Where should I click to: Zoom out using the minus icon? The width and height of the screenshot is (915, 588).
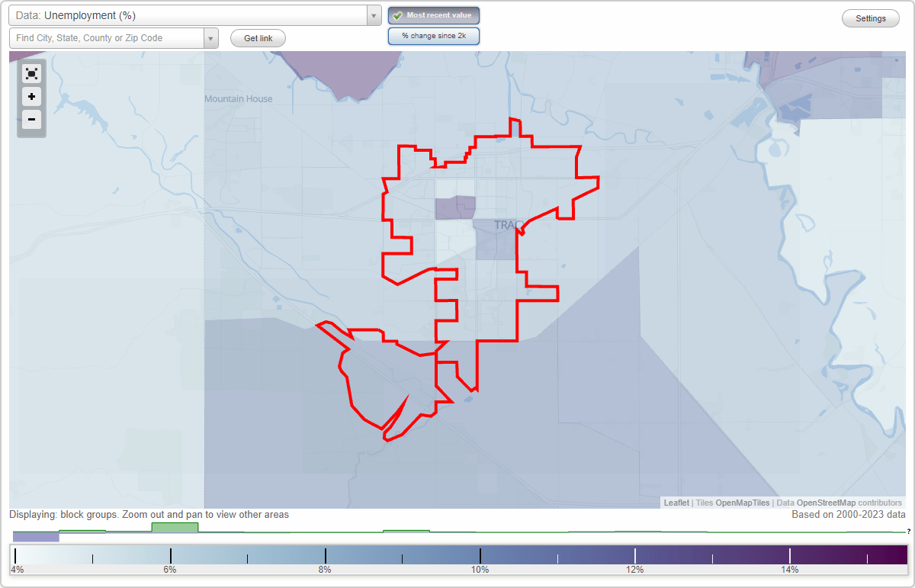tap(31, 119)
